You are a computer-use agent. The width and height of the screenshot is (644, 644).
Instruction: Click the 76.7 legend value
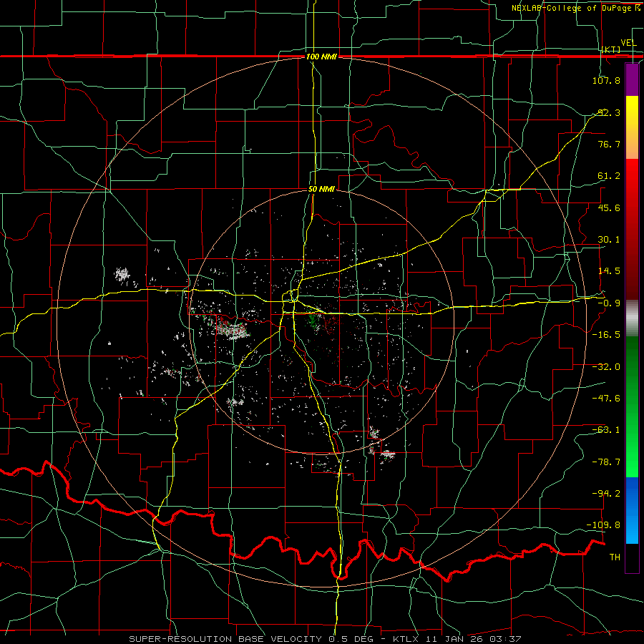pos(608,144)
